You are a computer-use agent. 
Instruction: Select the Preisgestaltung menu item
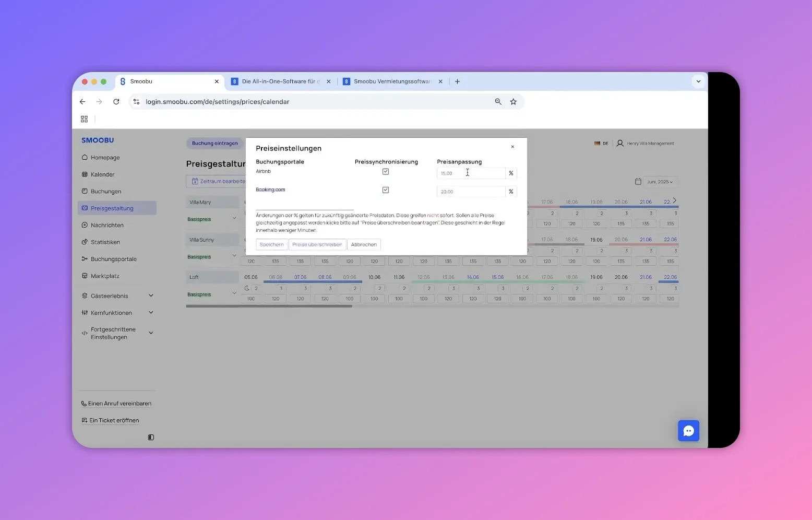tap(112, 208)
